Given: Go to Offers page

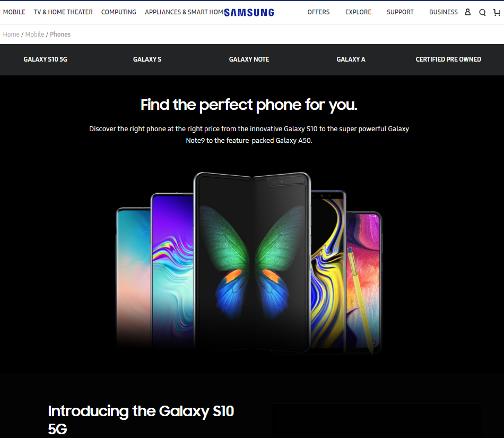Looking at the screenshot, I should (318, 12).
